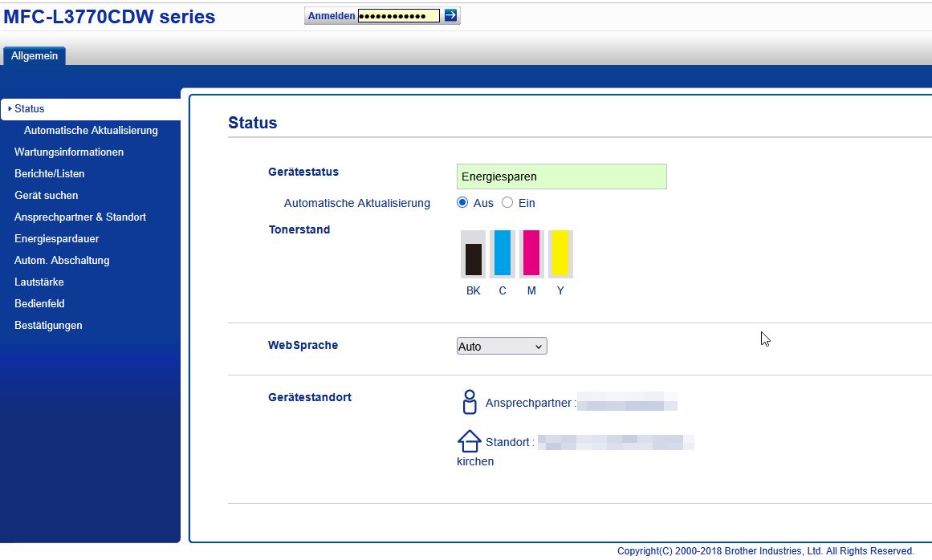Click the WebSprache label
Image resolution: width=932 pixels, height=560 pixels.
click(x=303, y=345)
